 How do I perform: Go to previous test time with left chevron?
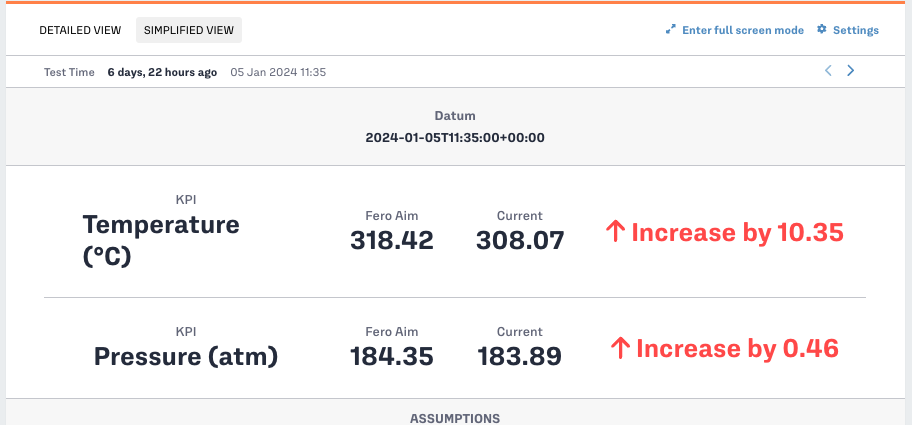(828, 71)
